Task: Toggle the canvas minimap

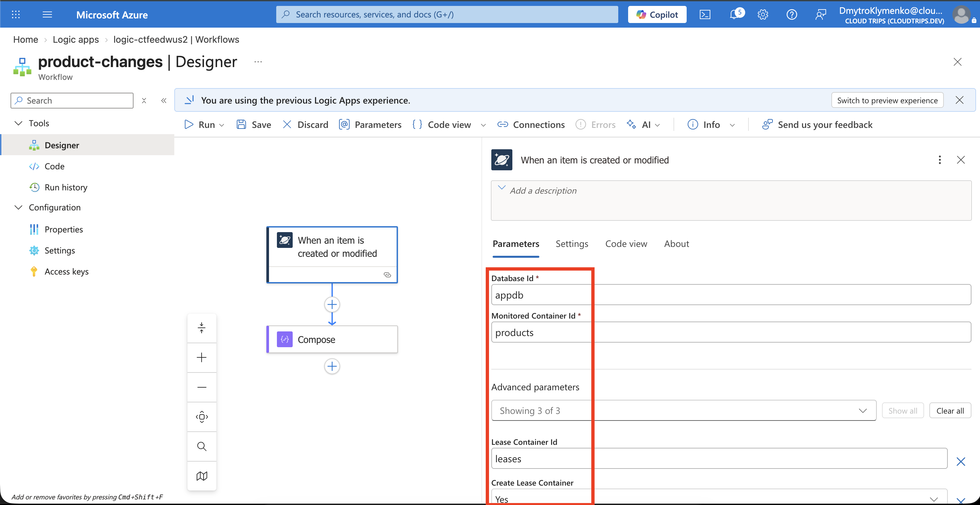Action: (x=202, y=476)
